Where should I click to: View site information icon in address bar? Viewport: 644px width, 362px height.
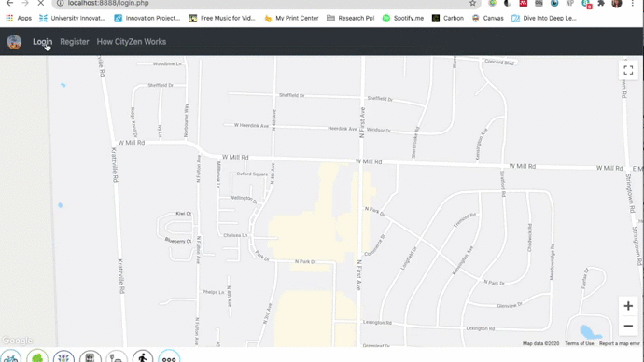(x=60, y=4)
